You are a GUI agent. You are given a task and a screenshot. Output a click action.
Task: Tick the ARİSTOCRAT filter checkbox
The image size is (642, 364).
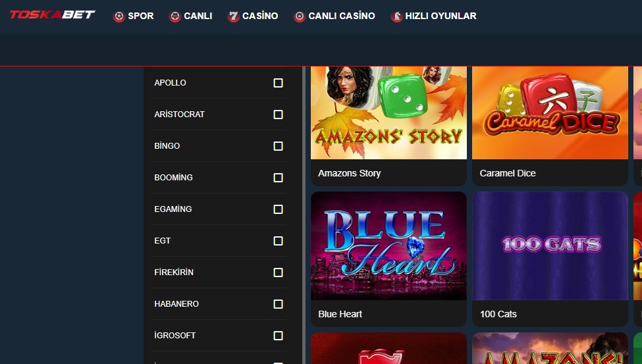click(278, 115)
